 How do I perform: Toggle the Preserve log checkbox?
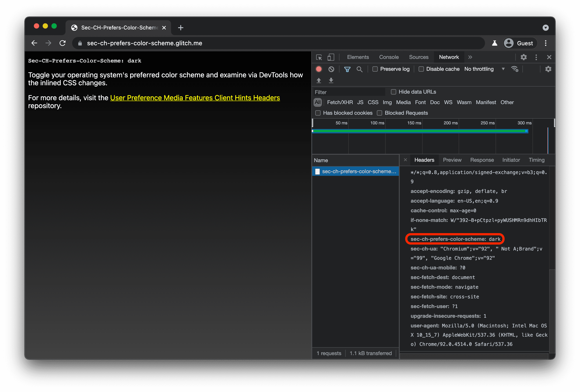click(375, 69)
